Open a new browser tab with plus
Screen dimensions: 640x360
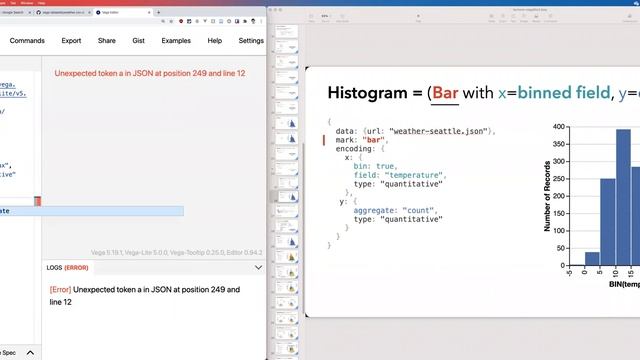tap(158, 13)
